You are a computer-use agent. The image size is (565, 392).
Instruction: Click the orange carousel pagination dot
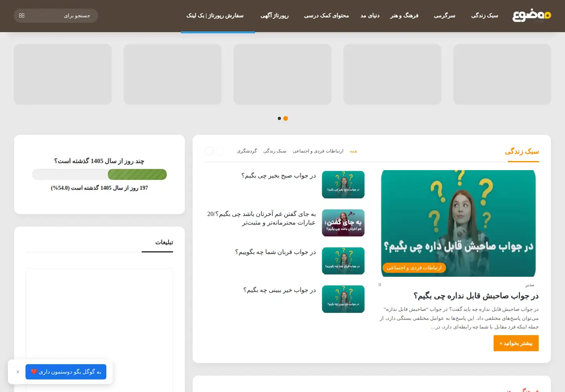pyautogui.click(x=286, y=118)
